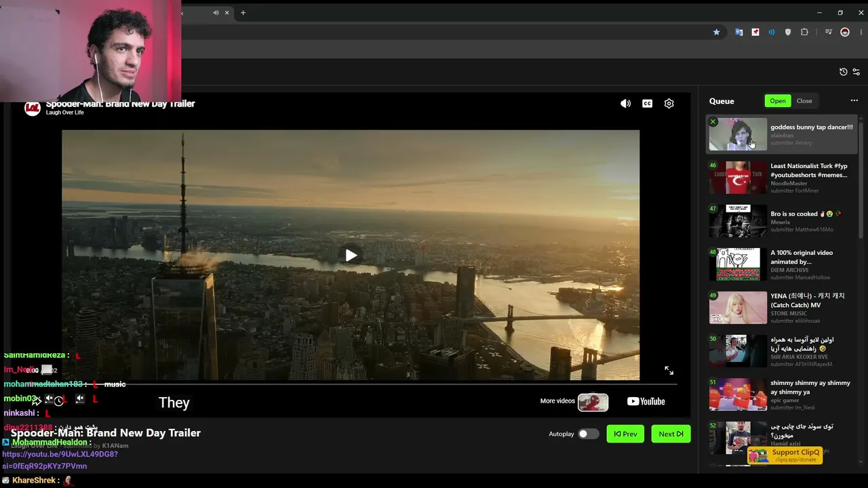This screenshot has height=488, width=868.
Task: Open the Support ClipQ donate banner
Action: tap(785, 455)
